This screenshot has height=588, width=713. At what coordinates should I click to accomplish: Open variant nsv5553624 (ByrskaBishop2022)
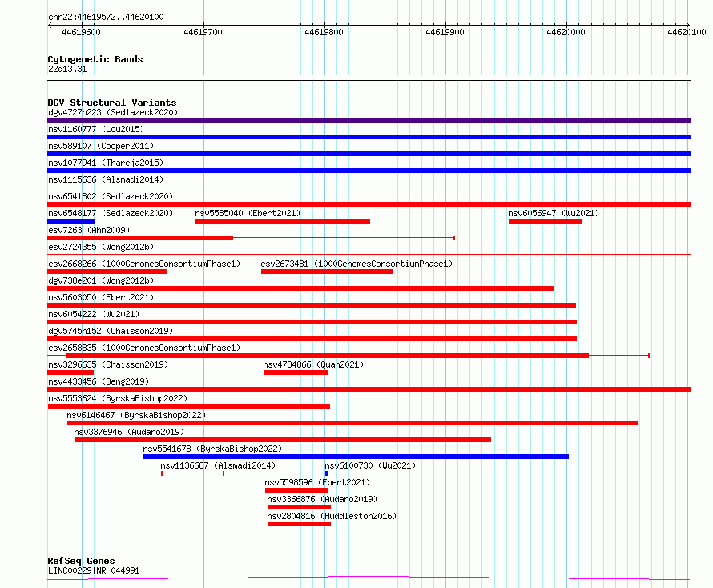tap(118, 398)
